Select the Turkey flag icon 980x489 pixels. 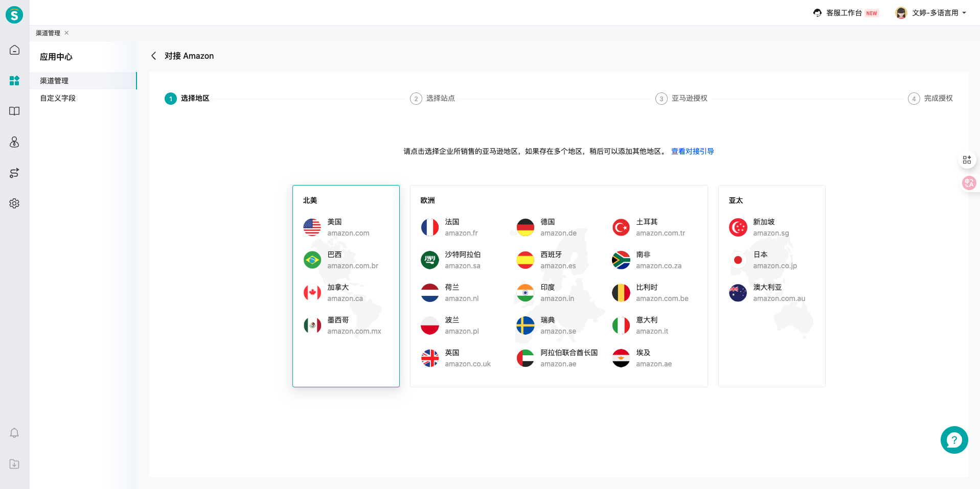tap(621, 227)
